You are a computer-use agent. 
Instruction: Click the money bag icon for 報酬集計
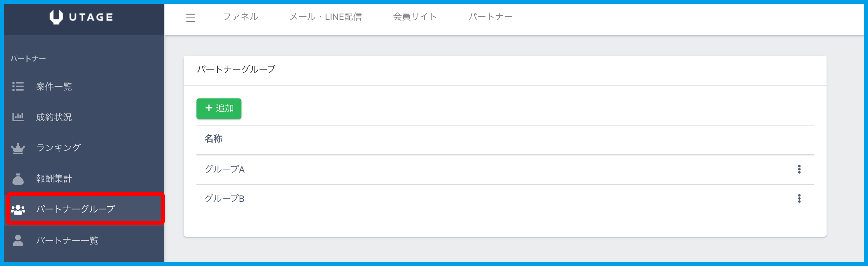[x=18, y=179]
